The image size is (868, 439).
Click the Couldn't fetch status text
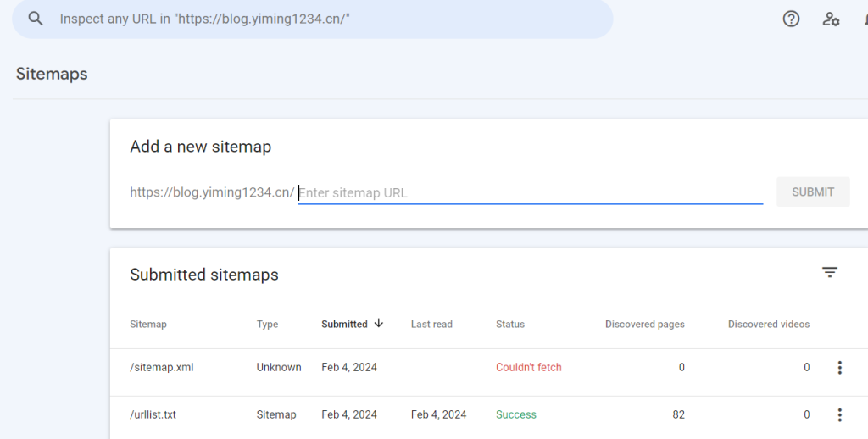pyautogui.click(x=528, y=368)
